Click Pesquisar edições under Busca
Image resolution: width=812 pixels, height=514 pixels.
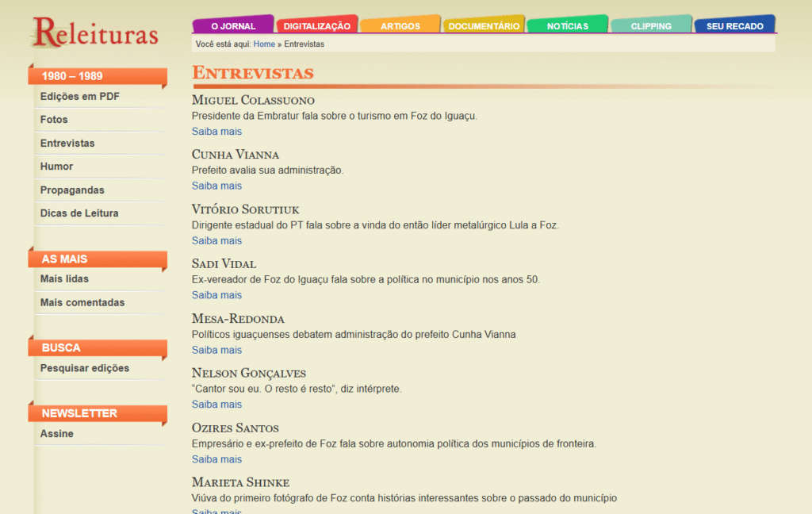click(84, 368)
